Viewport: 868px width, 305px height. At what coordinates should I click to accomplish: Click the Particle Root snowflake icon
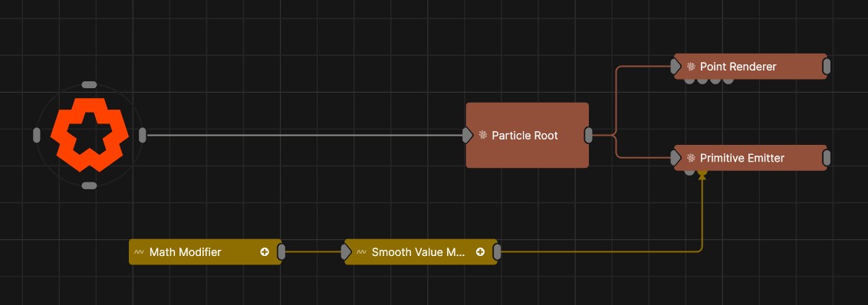483,135
